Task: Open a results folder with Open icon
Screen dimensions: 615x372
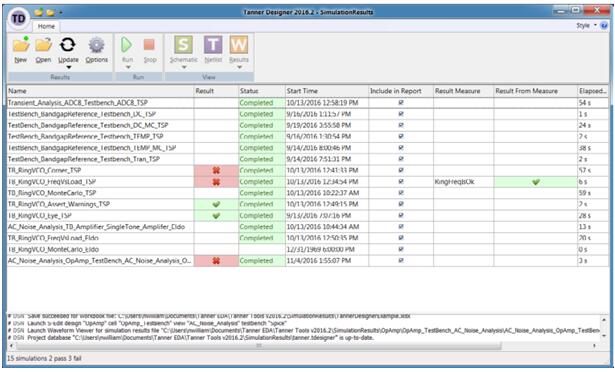Action: 43,44
